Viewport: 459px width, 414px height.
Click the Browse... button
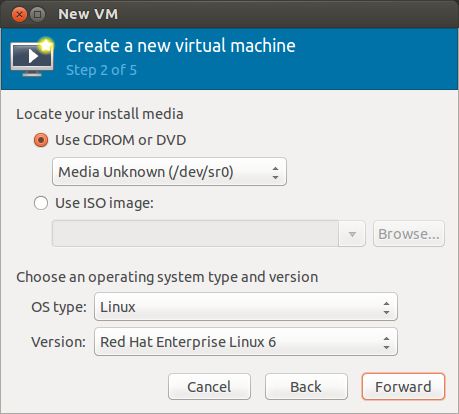[x=409, y=234]
